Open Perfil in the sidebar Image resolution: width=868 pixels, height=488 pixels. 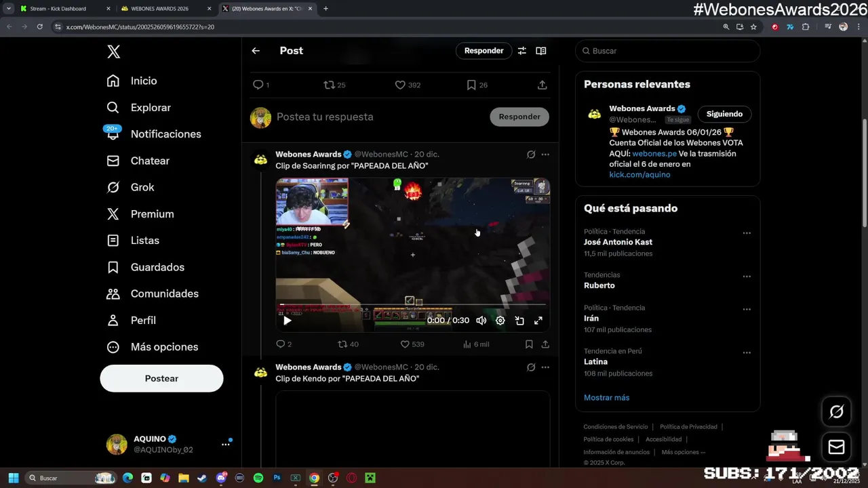coord(131,320)
